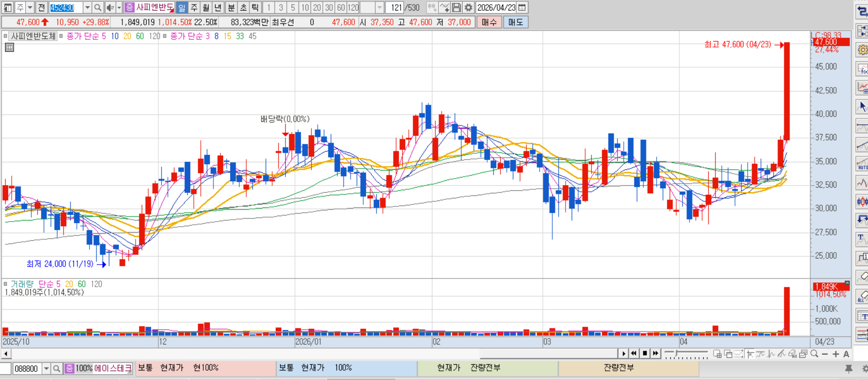Select the AUTO trendline tool in sidebar

click(862, 164)
